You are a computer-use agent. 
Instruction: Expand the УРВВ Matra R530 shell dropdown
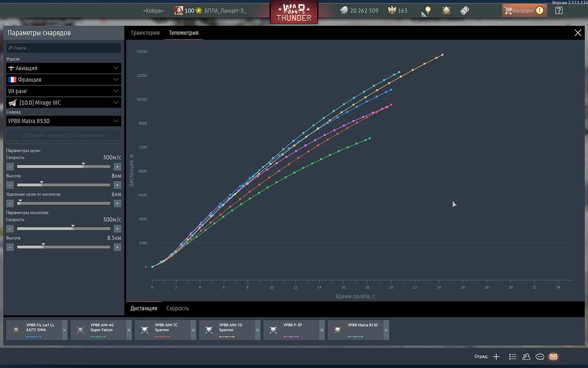pyautogui.click(x=64, y=121)
